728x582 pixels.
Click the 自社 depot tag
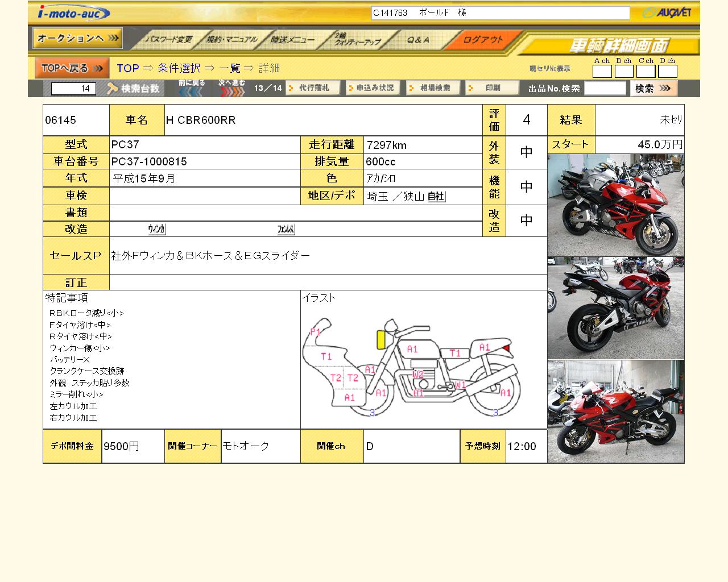[x=436, y=197]
